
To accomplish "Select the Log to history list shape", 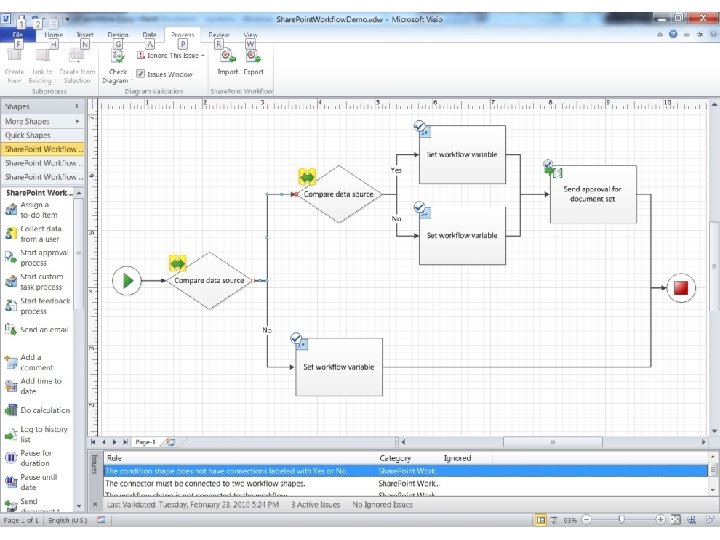I will [38, 434].
